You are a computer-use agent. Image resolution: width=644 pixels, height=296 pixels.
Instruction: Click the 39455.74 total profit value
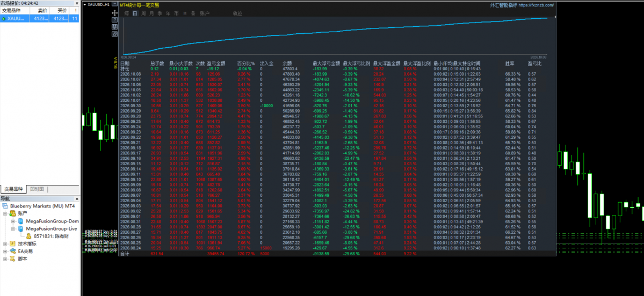(x=216, y=254)
